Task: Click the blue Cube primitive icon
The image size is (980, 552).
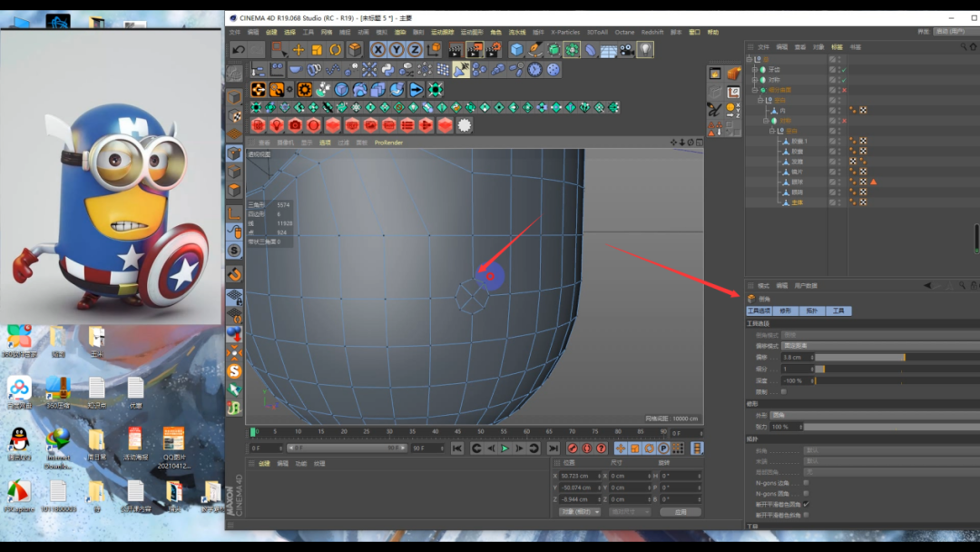Action: 516,49
